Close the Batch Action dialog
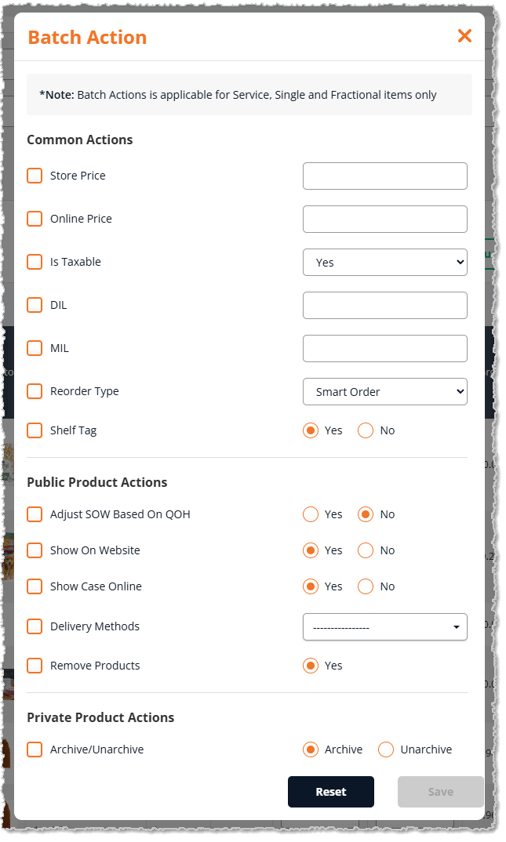Viewport: 506px width, 842px height. (x=465, y=36)
